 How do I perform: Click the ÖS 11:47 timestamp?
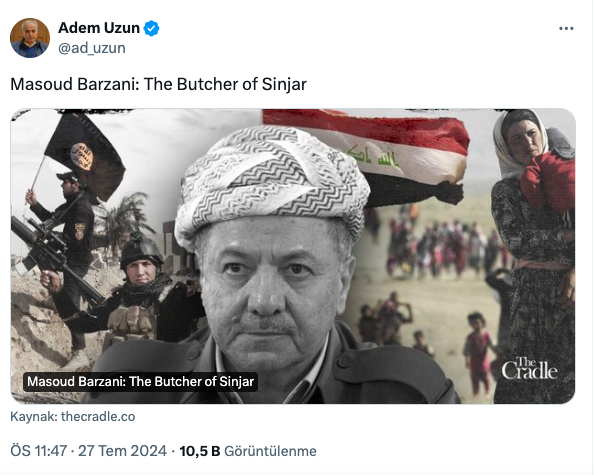(39, 451)
